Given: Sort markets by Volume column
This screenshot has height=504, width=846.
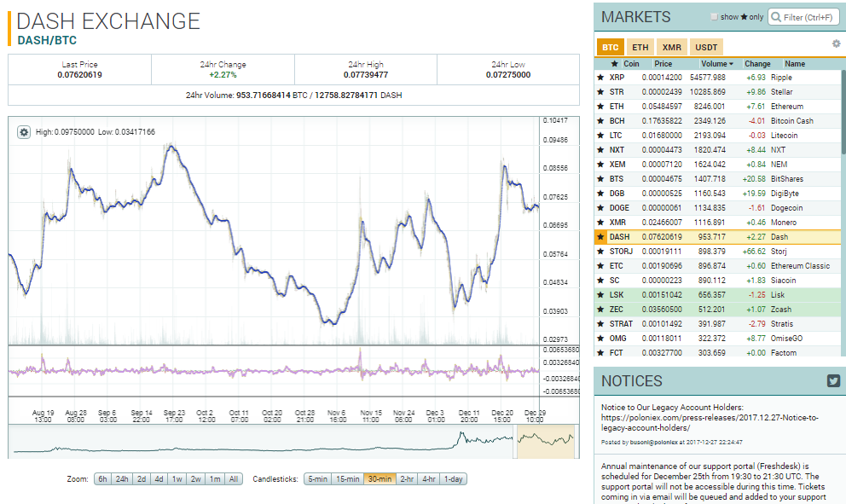Looking at the screenshot, I should (717, 64).
